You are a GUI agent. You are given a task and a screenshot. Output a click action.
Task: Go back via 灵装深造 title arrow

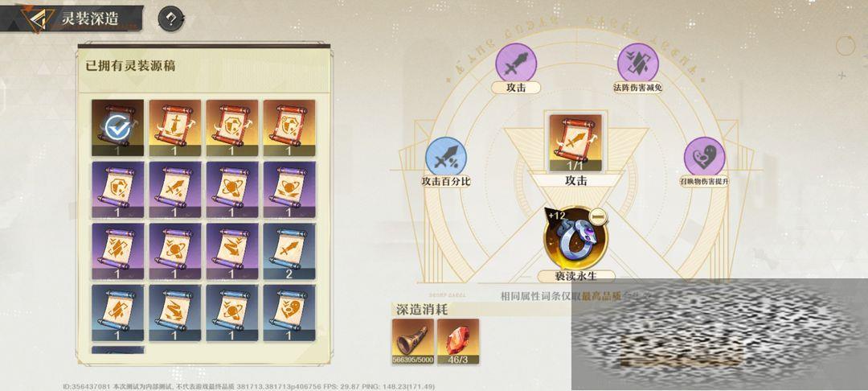tap(36, 19)
